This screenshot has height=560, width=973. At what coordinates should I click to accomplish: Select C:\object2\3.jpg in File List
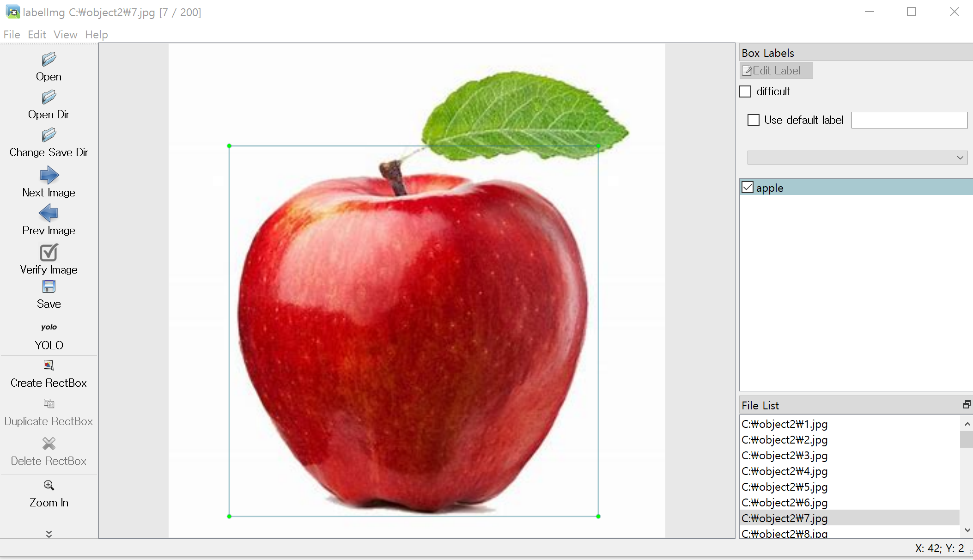784,456
